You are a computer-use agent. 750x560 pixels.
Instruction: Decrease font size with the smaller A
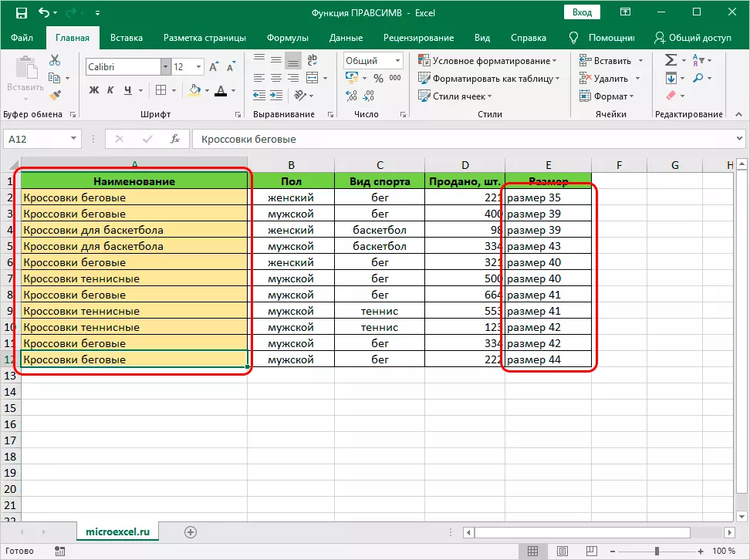point(231,67)
